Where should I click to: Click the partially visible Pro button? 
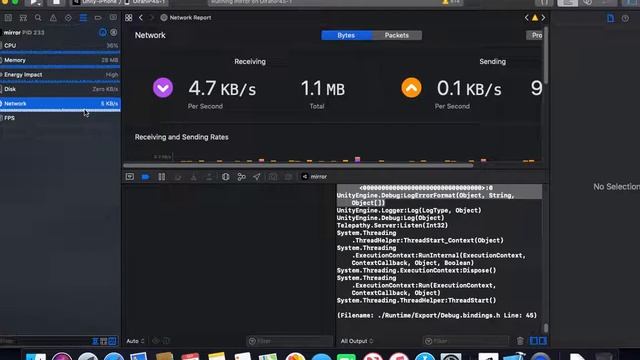click(535, 36)
